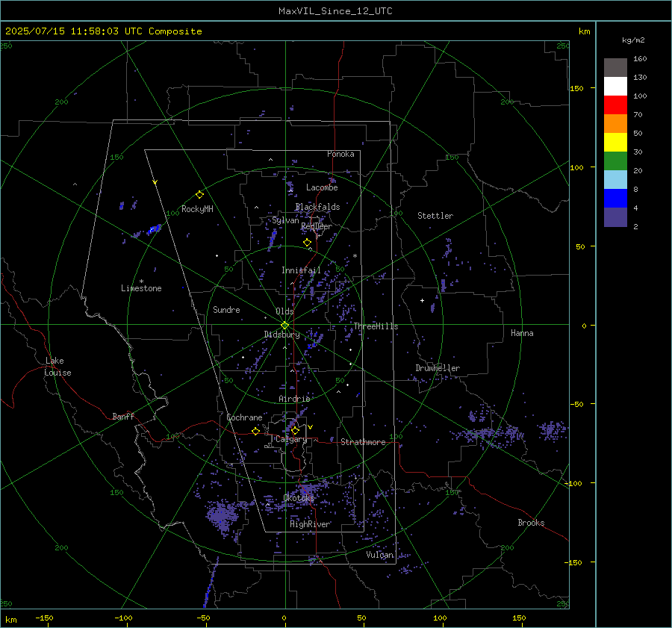The height and width of the screenshot is (628, 672).
Task: Click the ThreeHills label
Action: [x=376, y=326]
